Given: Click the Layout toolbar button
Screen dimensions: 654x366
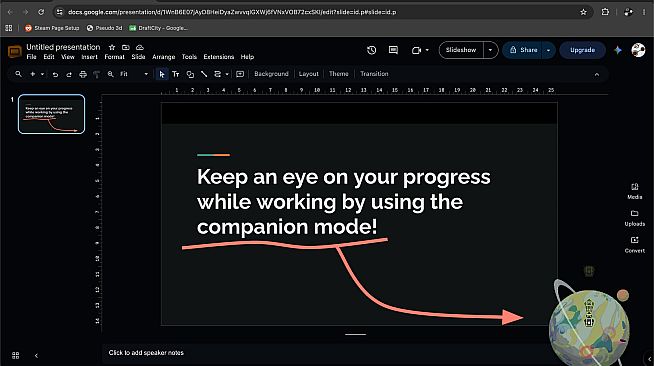Looking at the screenshot, I should click(308, 74).
